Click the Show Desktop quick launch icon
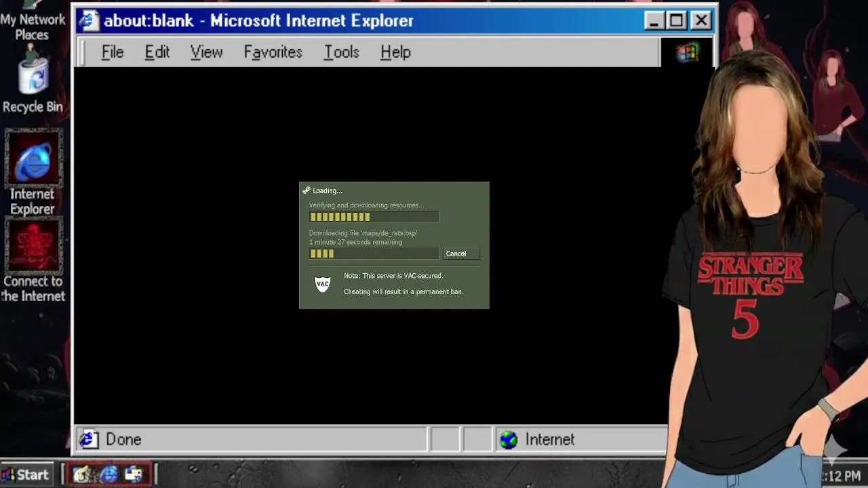The width and height of the screenshot is (868, 488). pos(83,474)
